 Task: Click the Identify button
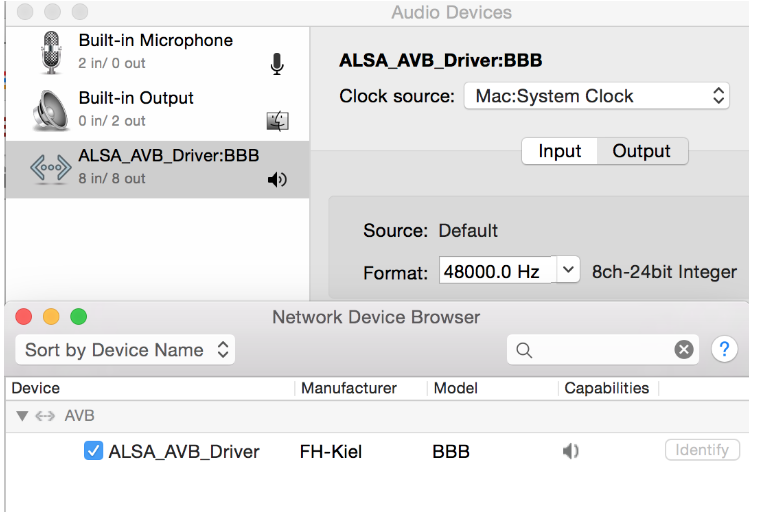tap(702, 450)
